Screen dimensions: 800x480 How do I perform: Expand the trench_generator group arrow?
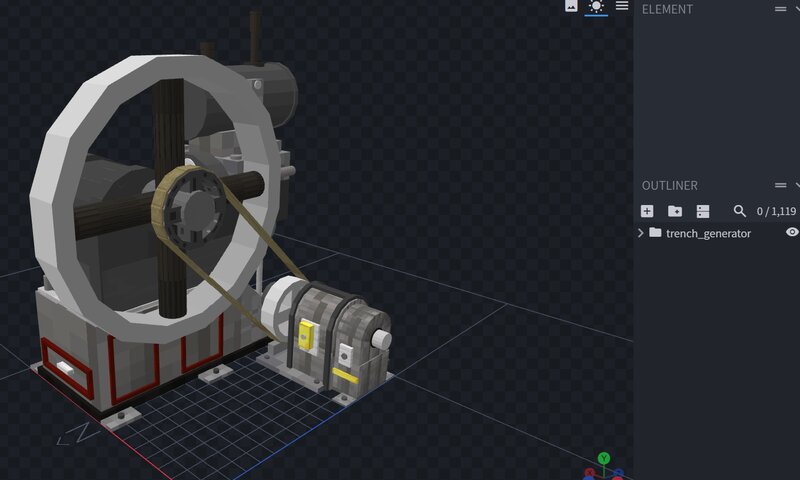641,233
